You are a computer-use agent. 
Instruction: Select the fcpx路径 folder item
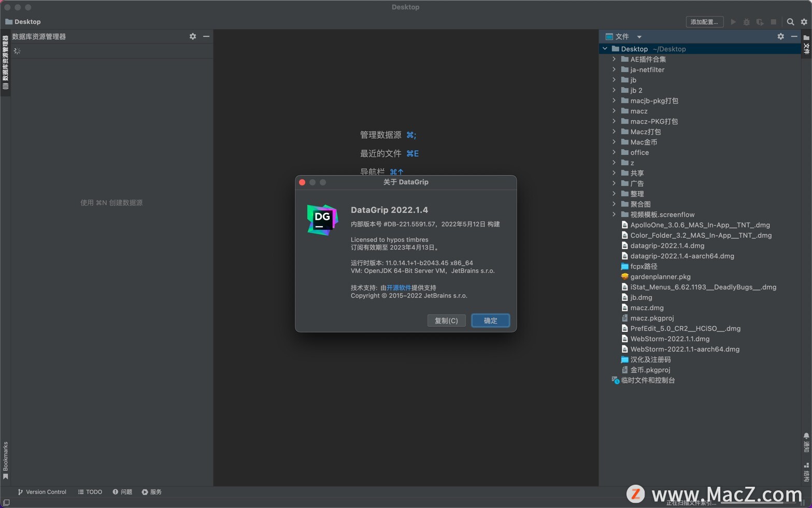[x=639, y=266]
